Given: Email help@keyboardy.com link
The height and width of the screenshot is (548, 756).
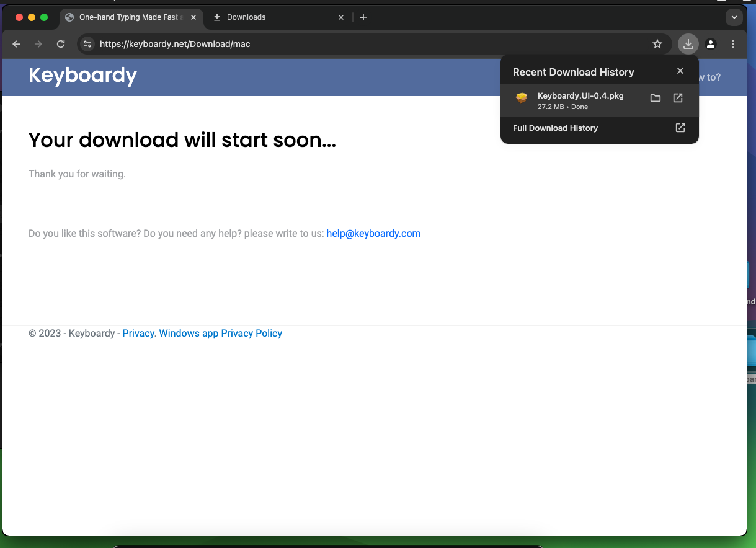Looking at the screenshot, I should (x=373, y=234).
